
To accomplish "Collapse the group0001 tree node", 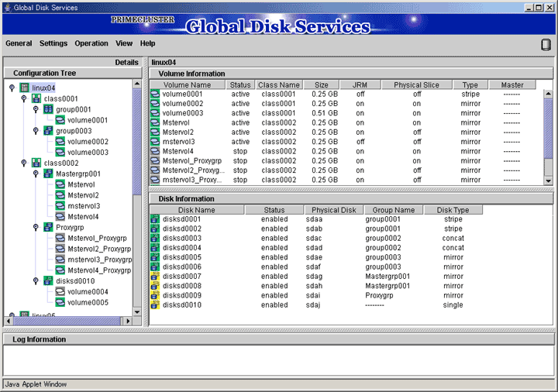I will [x=36, y=109].
